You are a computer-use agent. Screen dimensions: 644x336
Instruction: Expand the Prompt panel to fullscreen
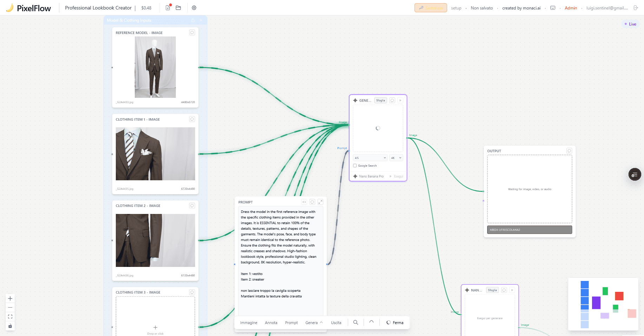click(x=320, y=202)
